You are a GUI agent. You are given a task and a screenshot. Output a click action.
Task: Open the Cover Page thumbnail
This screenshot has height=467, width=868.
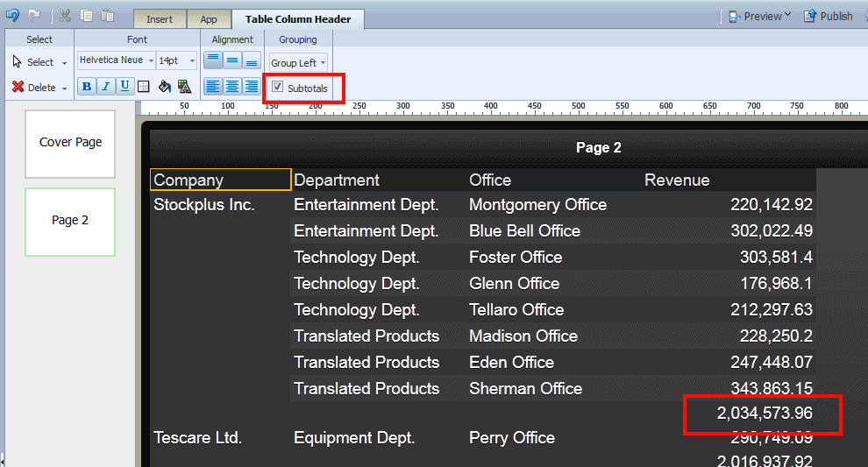click(x=70, y=144)
